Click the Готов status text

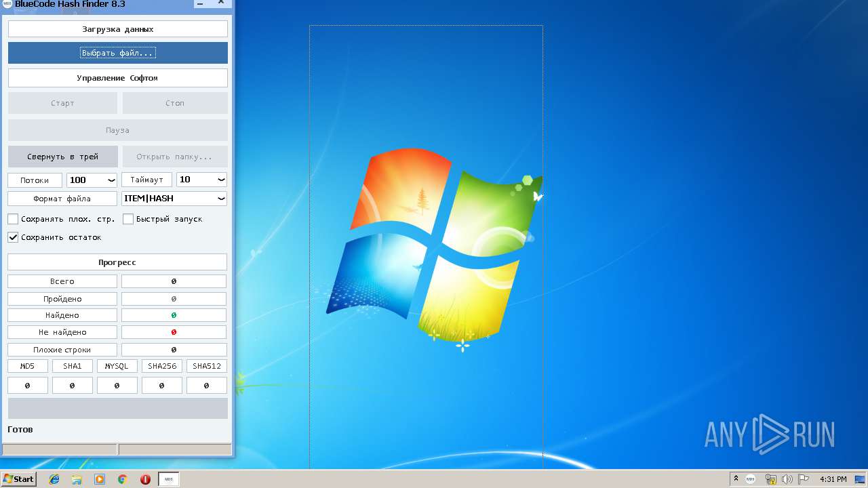coord(20,429)
